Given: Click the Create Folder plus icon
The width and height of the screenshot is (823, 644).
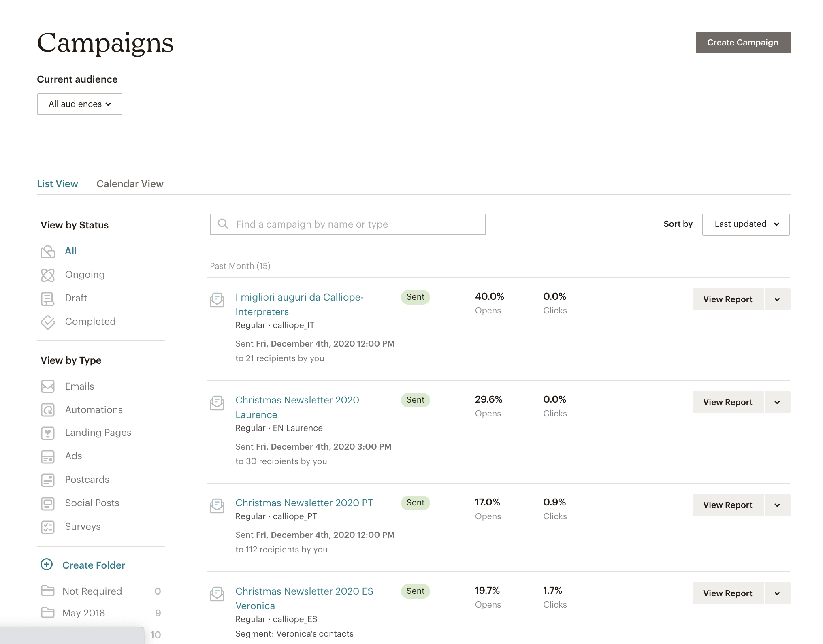Looking at the screenshot, I should (47, 565).
